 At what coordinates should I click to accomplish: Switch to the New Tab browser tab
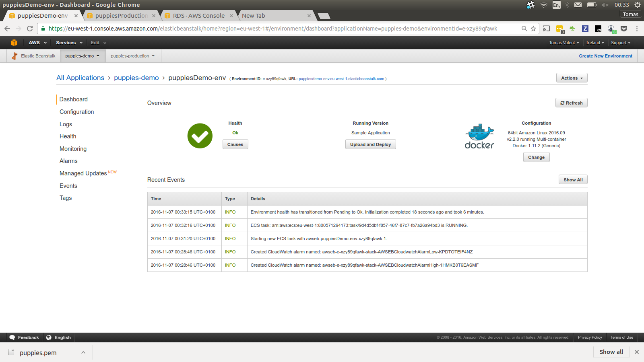[x=274, y=16]
